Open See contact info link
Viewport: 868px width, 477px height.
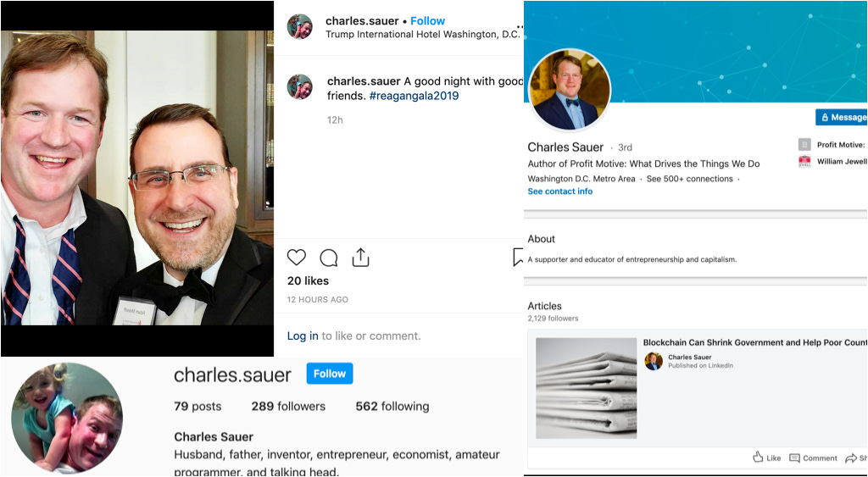coord(559,191)
